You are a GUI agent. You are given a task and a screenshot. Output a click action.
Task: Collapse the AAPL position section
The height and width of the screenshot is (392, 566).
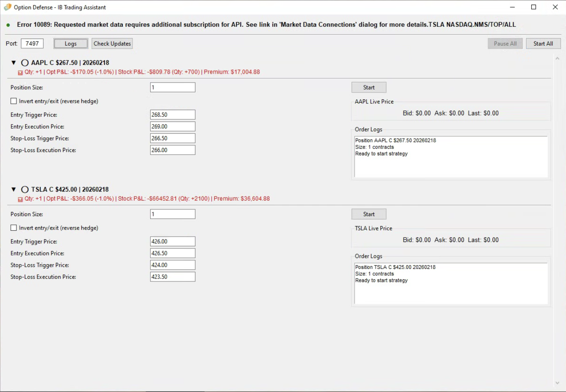click(x=13, y=63)
